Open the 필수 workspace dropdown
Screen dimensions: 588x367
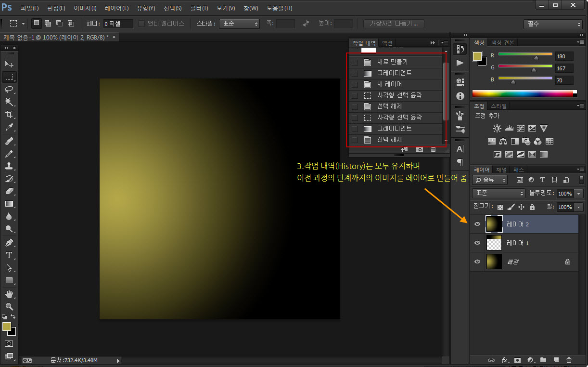(553, 24)
